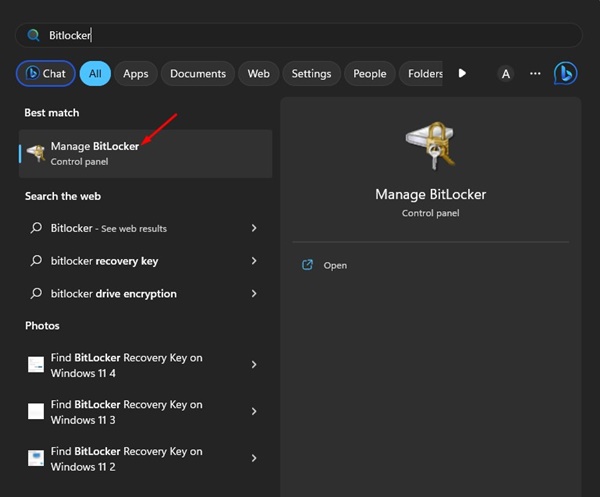Click thumbnail of Windows 11 2 photo
Image resolution: width=600 pixels, height=497 pixels.
click(36, 458)
